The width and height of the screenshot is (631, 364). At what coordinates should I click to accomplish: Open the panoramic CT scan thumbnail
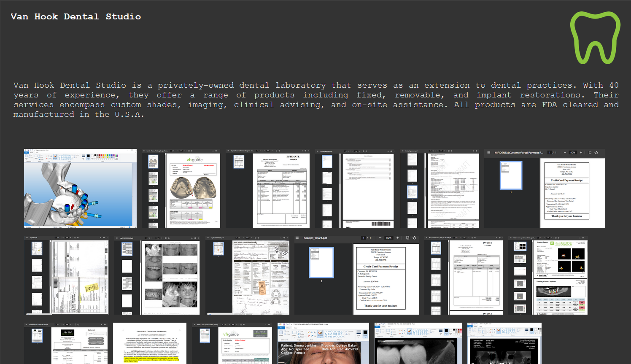click(x=504, y=343)
